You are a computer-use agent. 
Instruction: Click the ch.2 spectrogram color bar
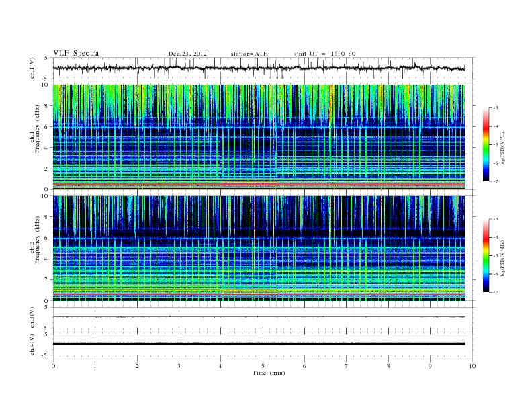(x=486, y=256)
